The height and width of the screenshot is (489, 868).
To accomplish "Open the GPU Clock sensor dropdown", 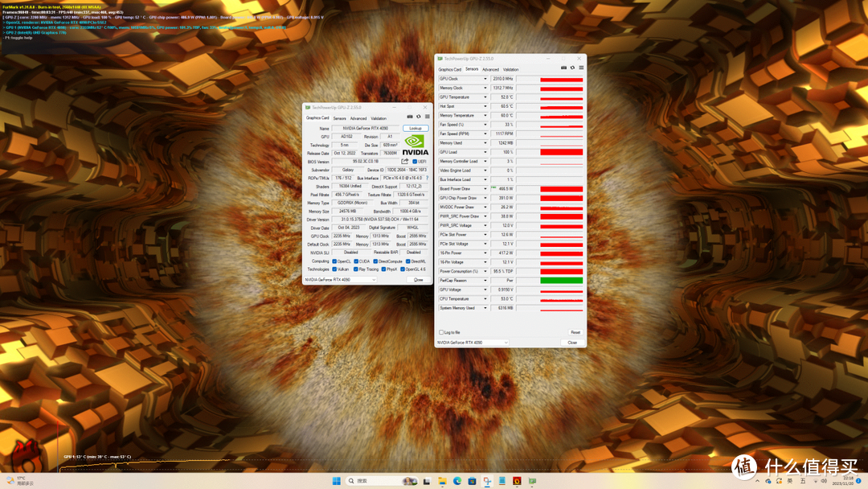I will click(x=485, y=79).
